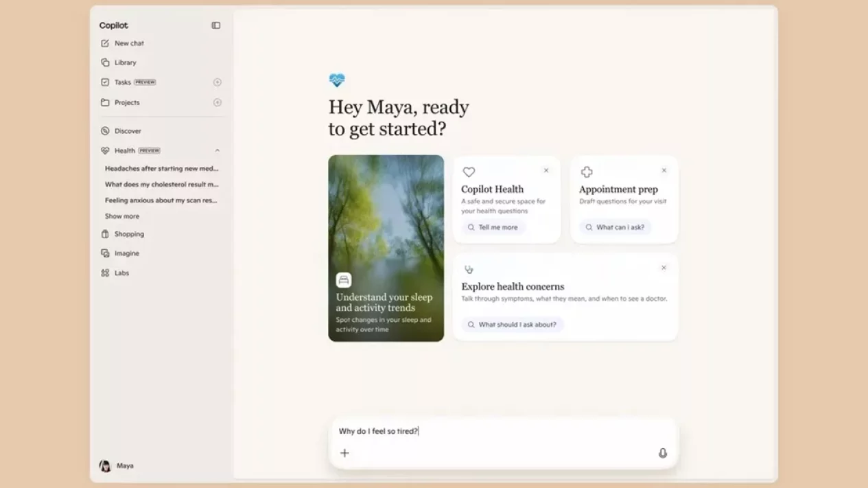The height and width of the screenshot is (488, 868).
Task: Open chat 'What does my cholesterol result m...'
Action: click(x=162, y=184)
